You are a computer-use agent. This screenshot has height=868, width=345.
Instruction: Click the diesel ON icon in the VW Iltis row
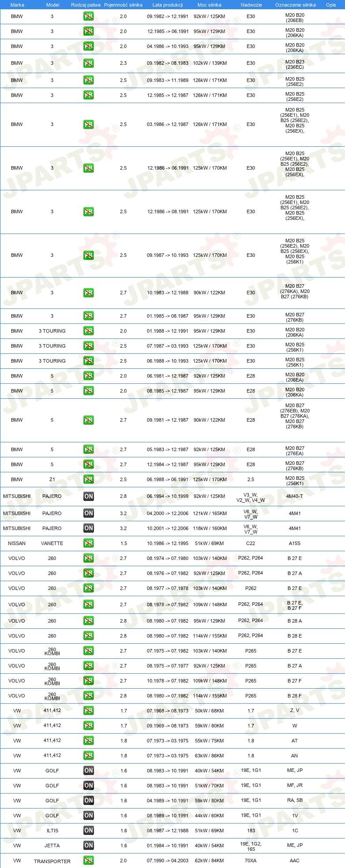pos(89,831)
